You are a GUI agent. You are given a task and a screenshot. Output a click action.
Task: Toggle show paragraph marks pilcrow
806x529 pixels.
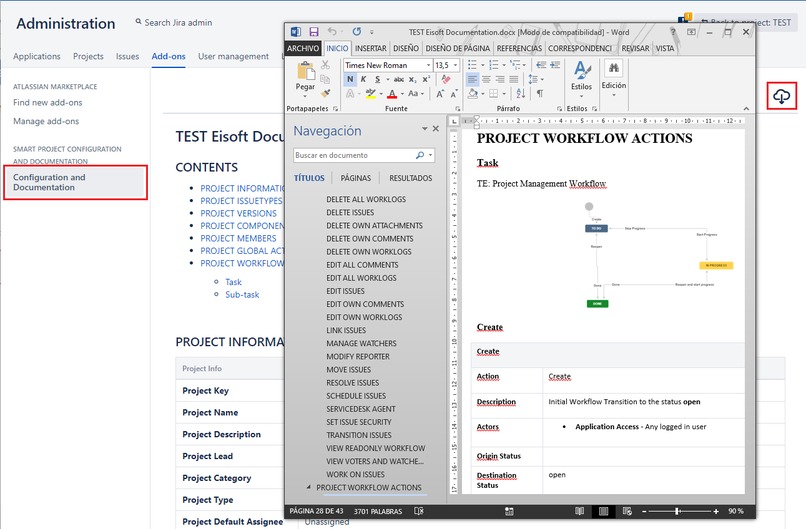click(x=540, y=94)
